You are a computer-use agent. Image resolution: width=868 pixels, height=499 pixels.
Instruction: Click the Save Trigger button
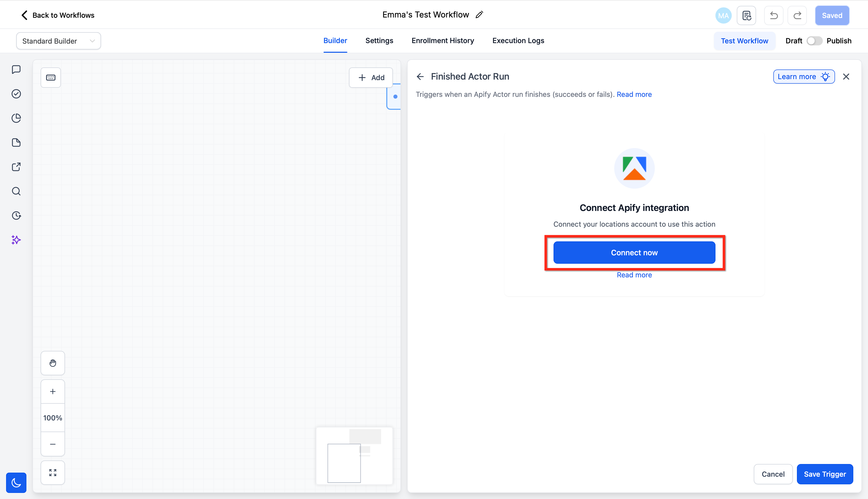[x=825, y=474]
